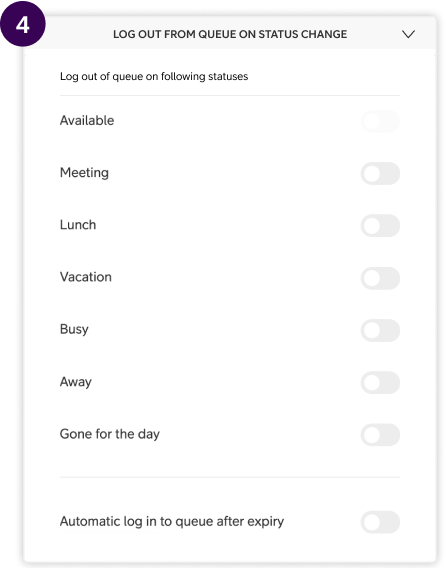This screenshot has height=568, width=448.
Task: Click the Automatic log in to queue text
Action: (x=172, y=522)
